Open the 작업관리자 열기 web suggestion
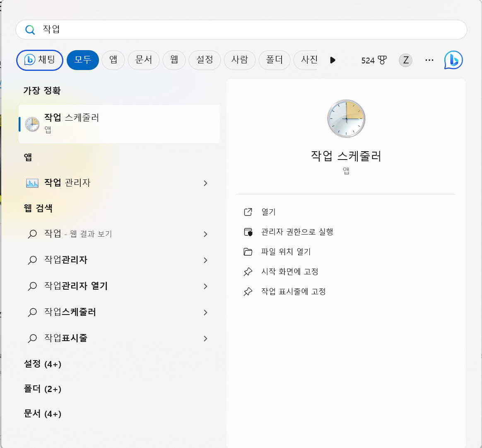 point(119,286)
